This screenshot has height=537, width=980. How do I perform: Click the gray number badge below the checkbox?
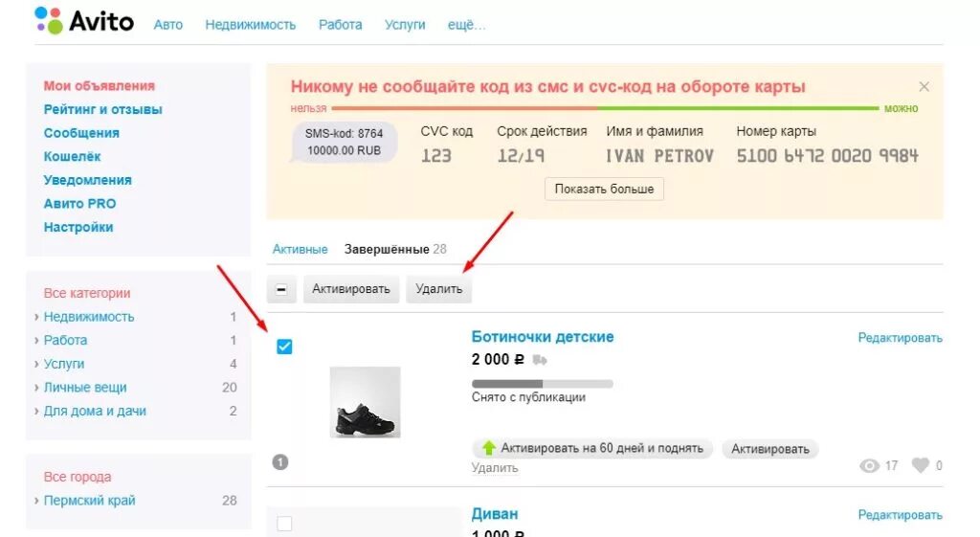click(280, 462)
